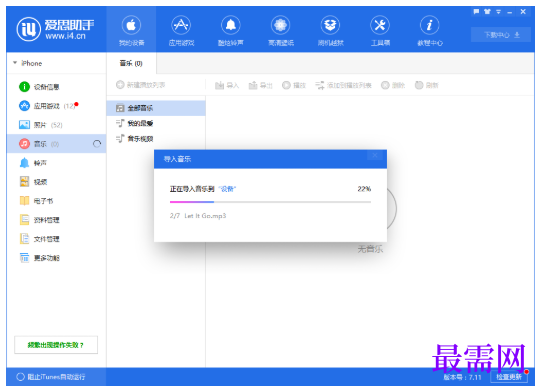Click the loading spinner on the Music row
The image size is (544, 390).
click(97, 144)
